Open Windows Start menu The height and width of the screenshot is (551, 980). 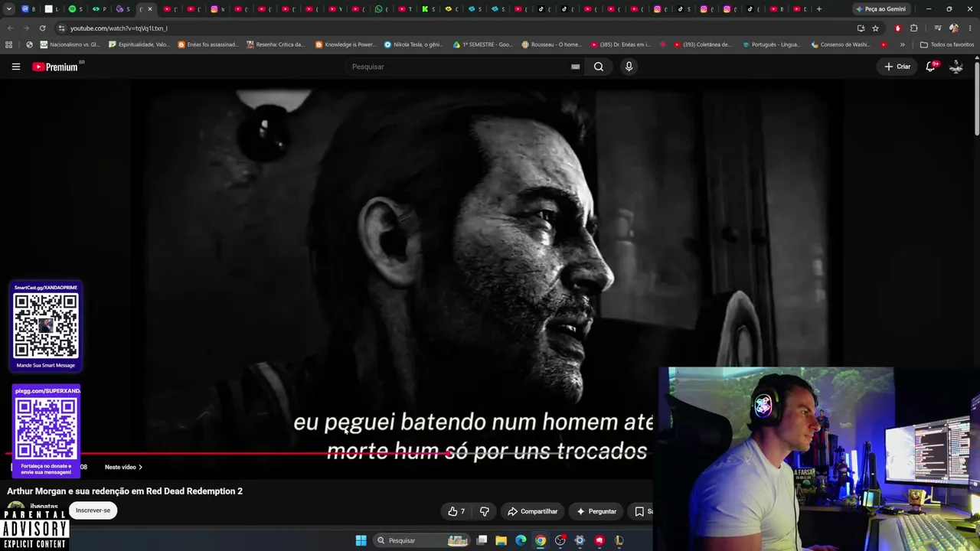pyautogui.click(x=361, y=540)
